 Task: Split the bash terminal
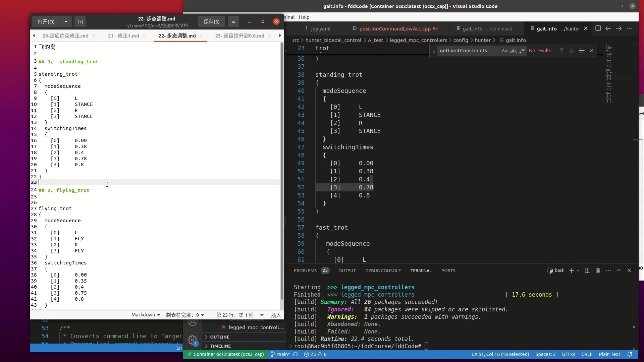click(x=587, y=270)
